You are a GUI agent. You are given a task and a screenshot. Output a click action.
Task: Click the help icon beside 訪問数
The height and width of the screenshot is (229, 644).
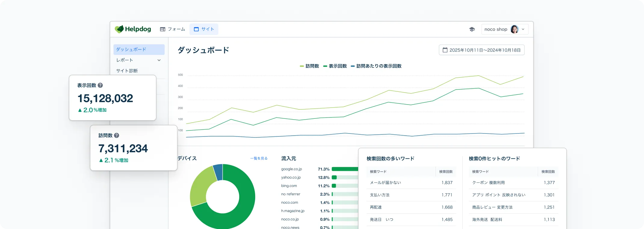(117, 136)
